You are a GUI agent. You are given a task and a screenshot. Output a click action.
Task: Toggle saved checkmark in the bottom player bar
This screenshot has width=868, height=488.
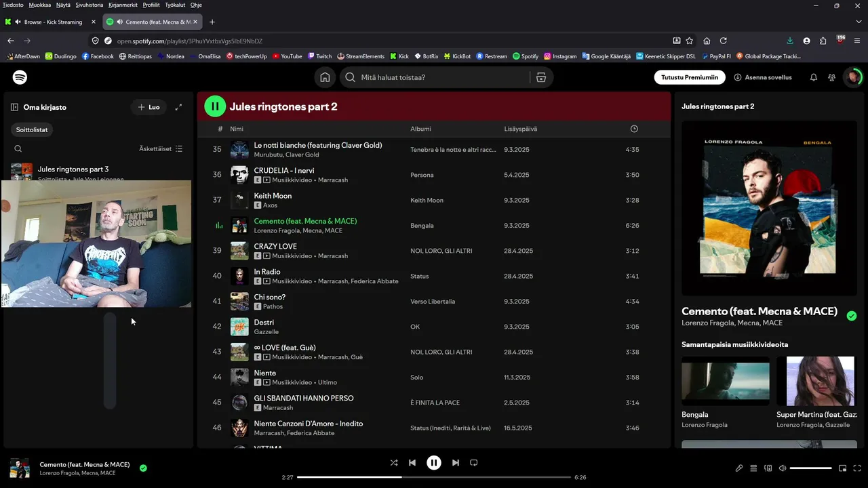click(143, 468)
